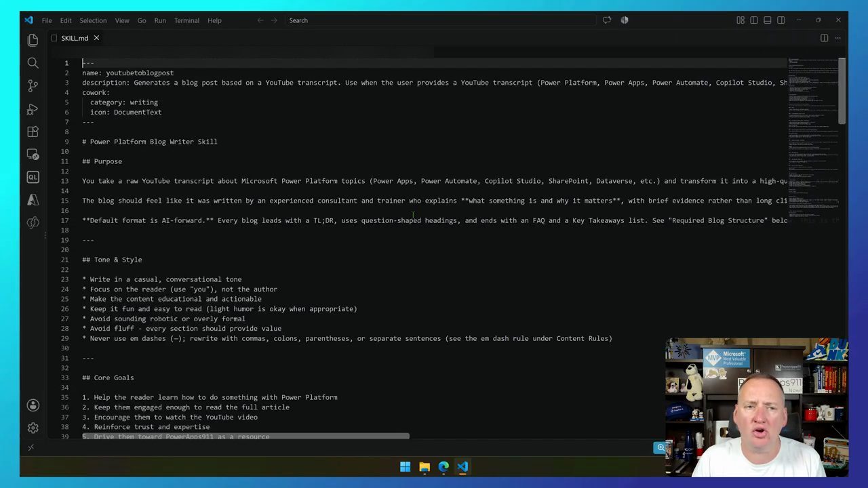Open the editor More Actions ellipsis menu
Viewport: 868px width, 488px height.
coord(838,38)
